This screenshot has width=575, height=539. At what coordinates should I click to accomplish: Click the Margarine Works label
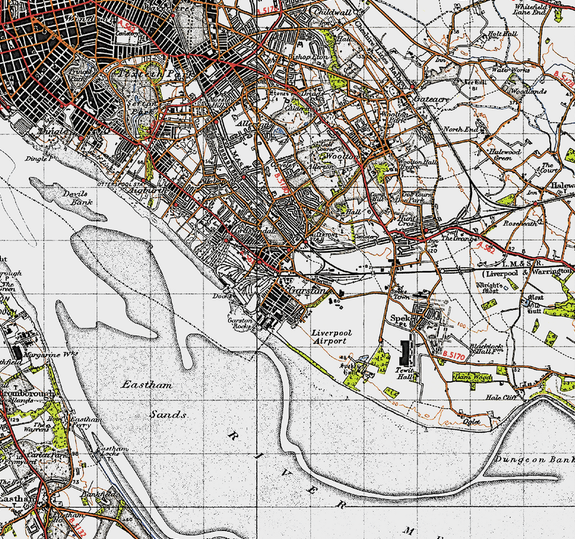[51, 355]
